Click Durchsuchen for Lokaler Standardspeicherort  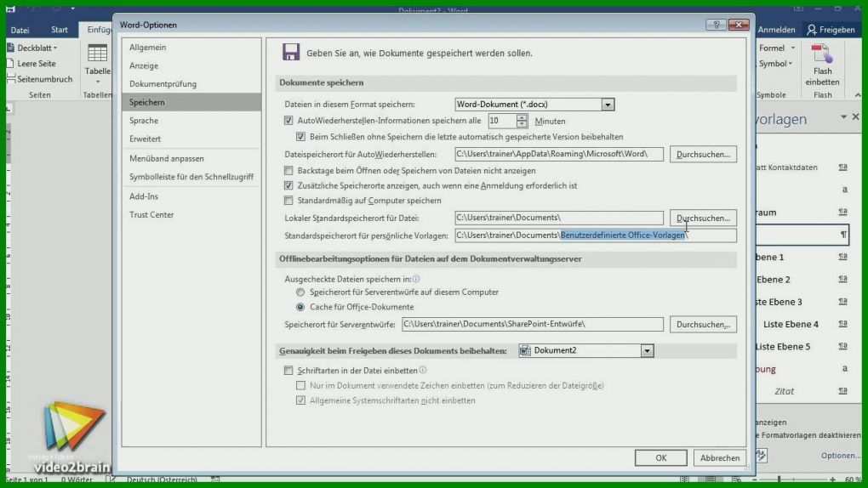click(x=703, y=218)
